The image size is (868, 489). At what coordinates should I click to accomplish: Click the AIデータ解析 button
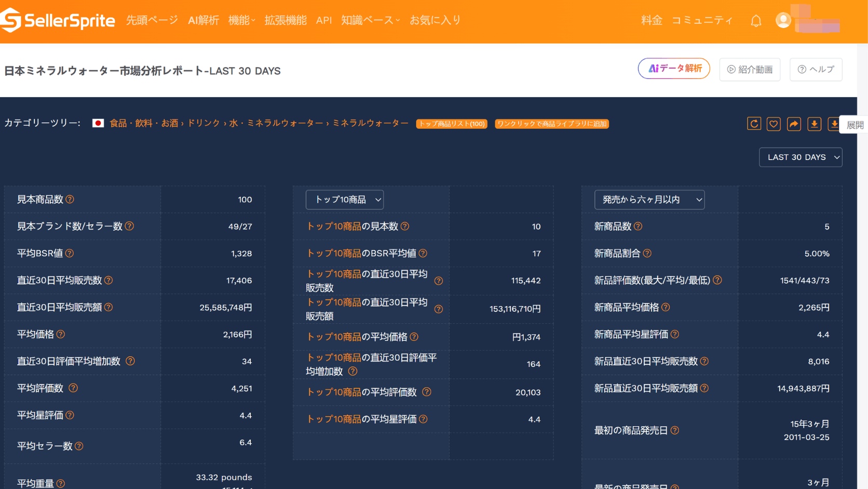coord(674,69)
